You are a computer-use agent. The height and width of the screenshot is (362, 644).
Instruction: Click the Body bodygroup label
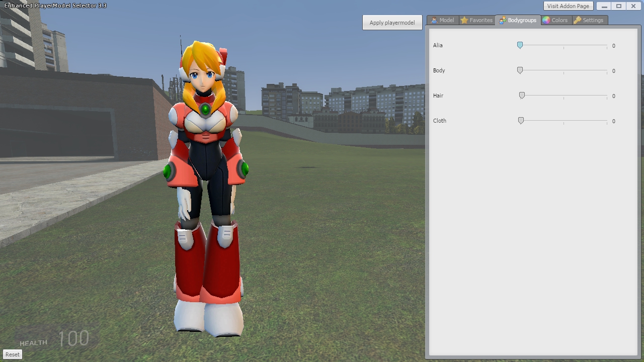pyautogui.click(x=439, y=70)
